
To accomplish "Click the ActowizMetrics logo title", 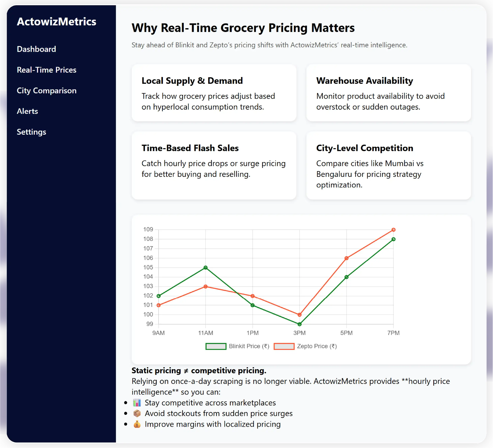I will coord(56,22).
